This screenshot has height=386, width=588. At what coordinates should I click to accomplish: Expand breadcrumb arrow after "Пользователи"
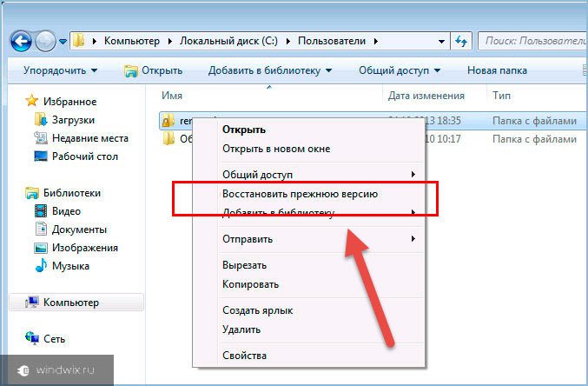pos(375,42)
